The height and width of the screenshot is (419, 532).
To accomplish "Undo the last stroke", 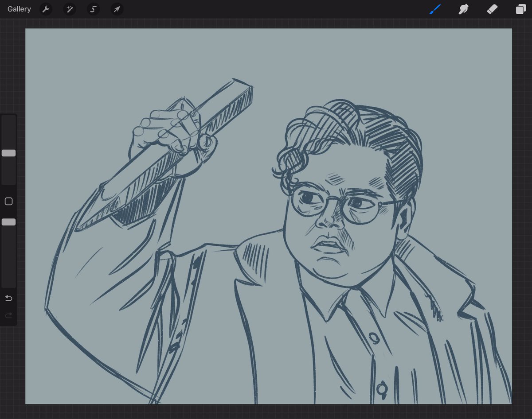I will coord(8,298).
